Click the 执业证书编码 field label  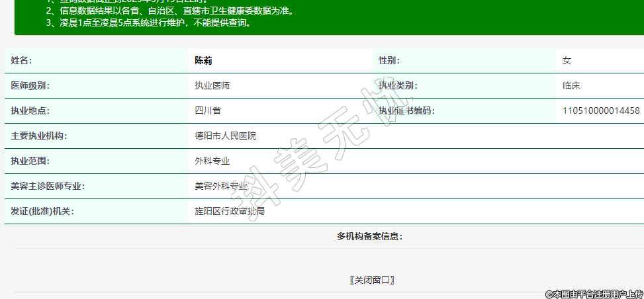(406, 110)
